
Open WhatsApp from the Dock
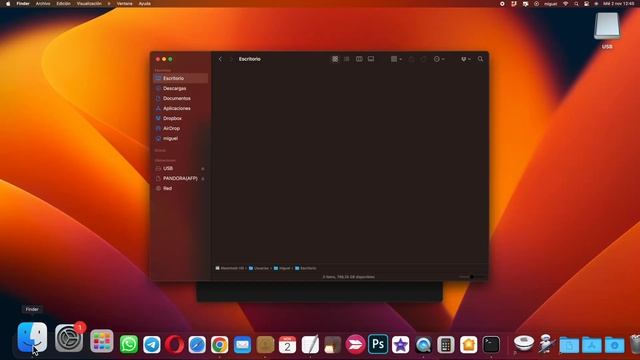tap(129, 344)
